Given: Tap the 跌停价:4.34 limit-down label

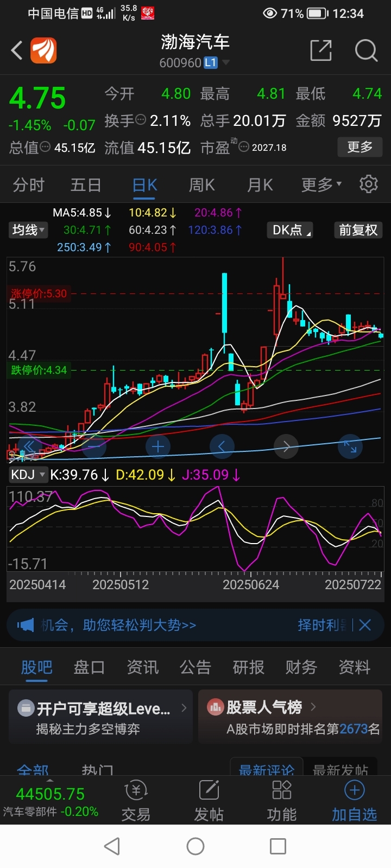Looking at the screenshot, I should (39, 370).
